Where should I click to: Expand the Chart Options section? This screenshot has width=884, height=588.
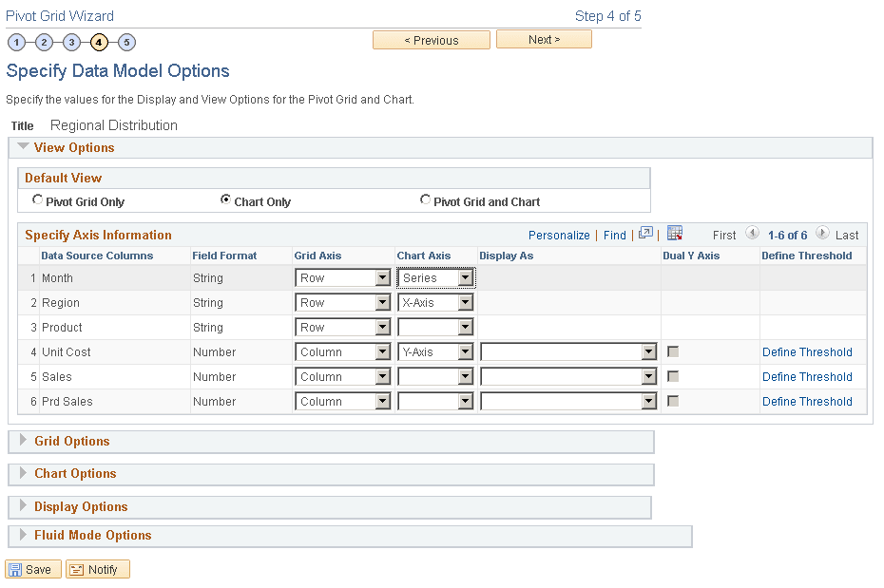pos(76,473)
